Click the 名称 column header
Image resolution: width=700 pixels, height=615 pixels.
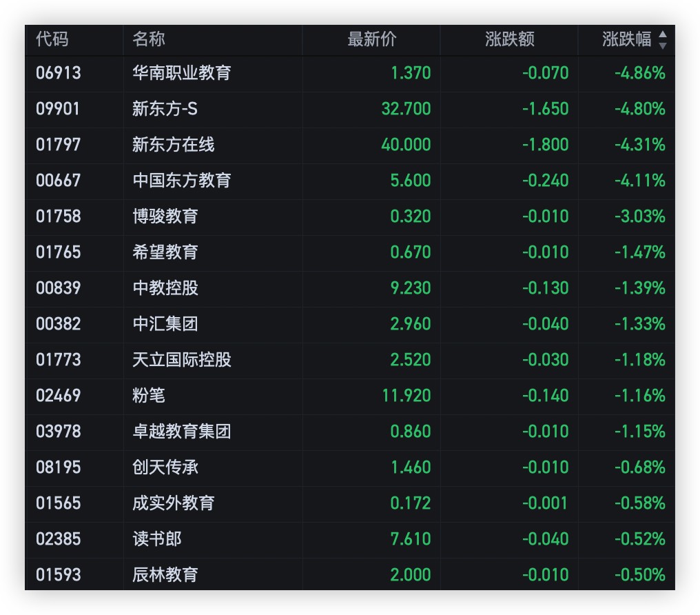click(149, 39)
